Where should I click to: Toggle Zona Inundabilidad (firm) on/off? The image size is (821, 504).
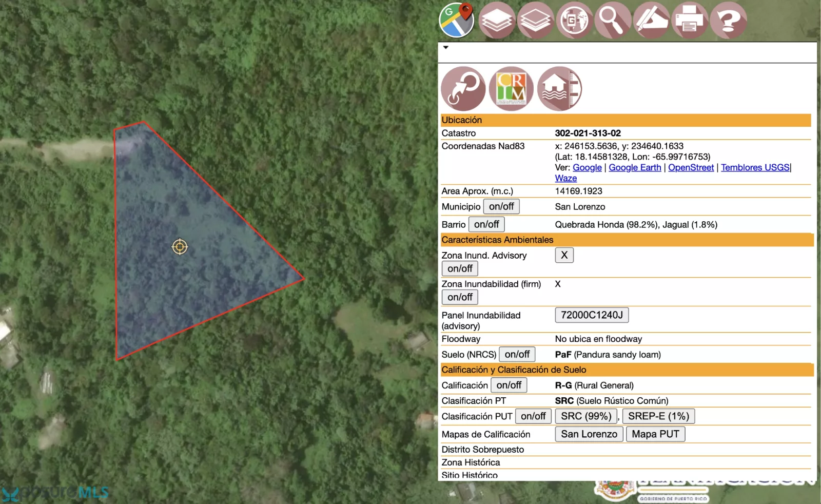tap(460, 297)
